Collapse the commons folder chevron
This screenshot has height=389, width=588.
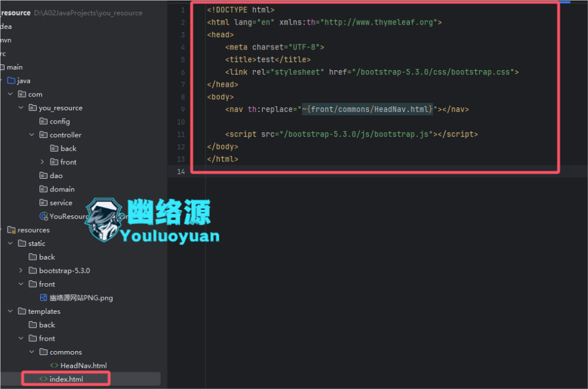coord(32,352)
